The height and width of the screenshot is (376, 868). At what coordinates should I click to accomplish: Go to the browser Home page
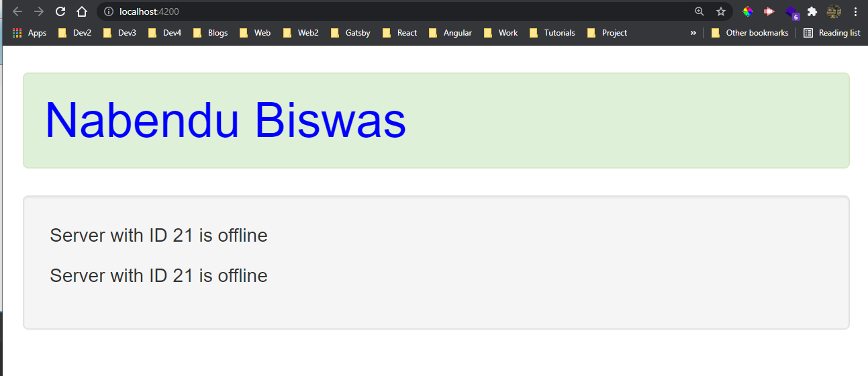(x=82, y=11)
